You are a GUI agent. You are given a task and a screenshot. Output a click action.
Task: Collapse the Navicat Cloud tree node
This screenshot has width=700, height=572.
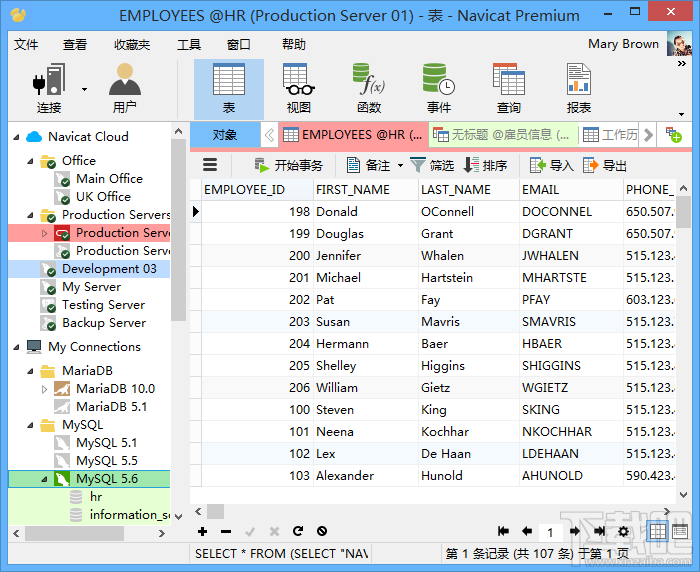point(17,137)
